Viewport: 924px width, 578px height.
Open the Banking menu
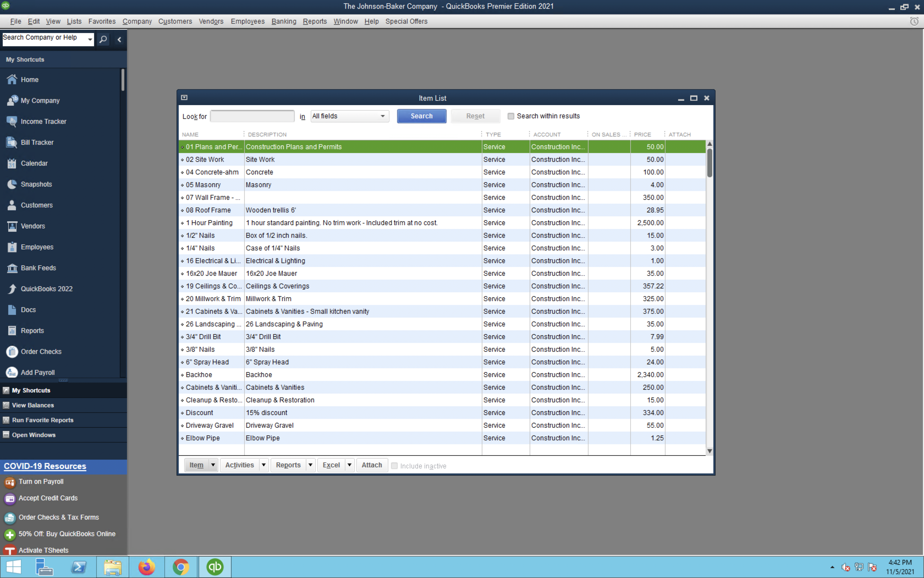(x=284, y=21)
